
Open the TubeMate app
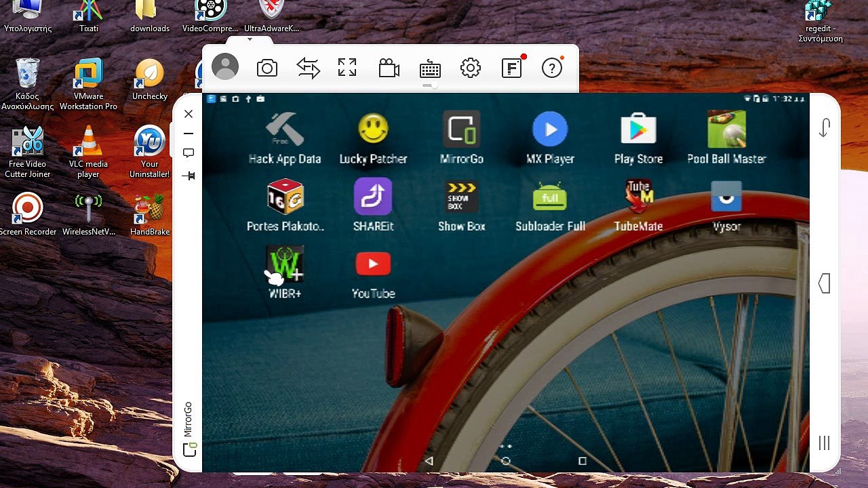pyautogui.click(x=638, y=205)
